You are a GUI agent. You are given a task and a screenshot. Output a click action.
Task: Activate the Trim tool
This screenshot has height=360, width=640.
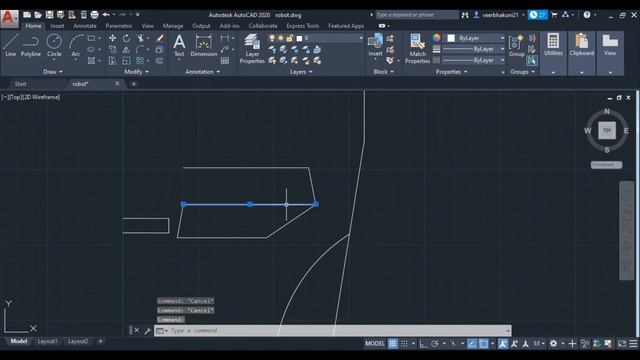(x=140, y=38)
